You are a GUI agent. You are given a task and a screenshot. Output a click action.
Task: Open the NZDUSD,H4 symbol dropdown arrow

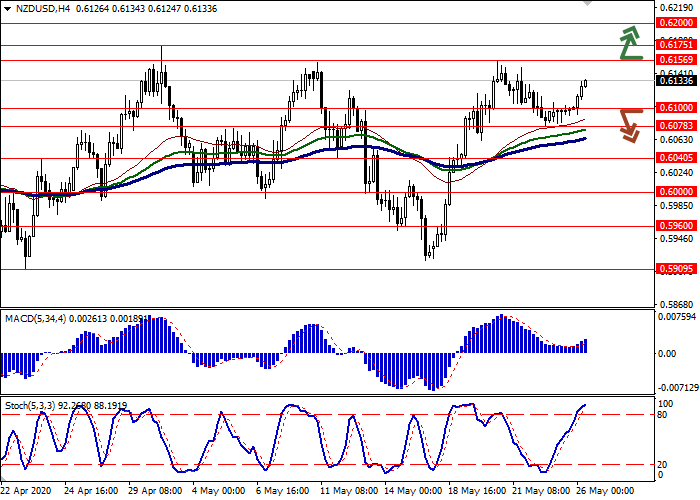(x=8, y=10)
